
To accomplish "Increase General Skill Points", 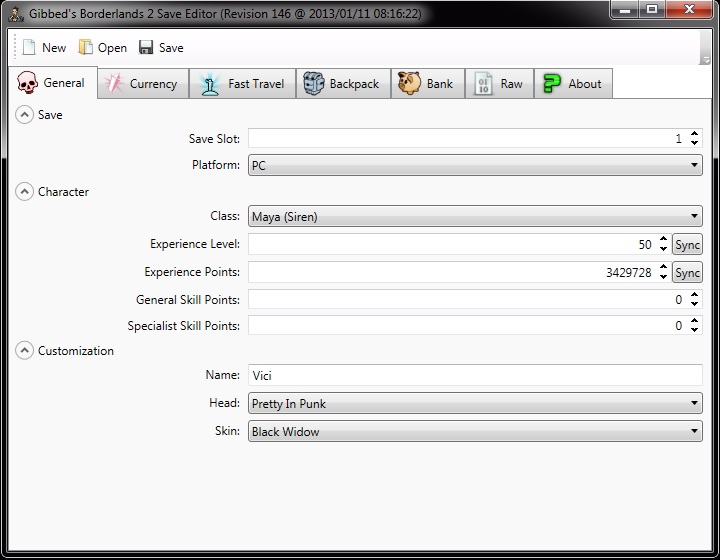I will 694,295.
